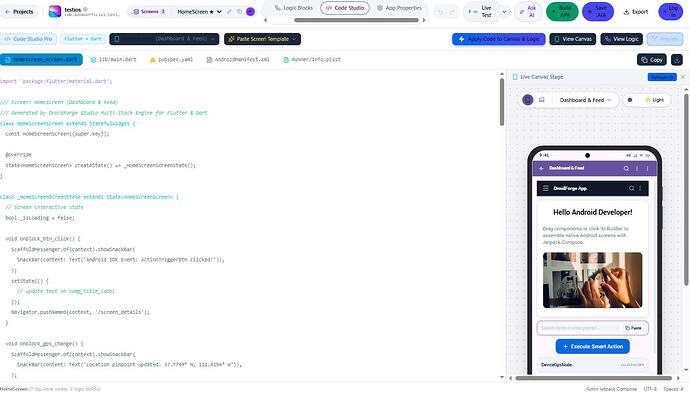Open the Dashboard & Feed screen dropdown in toolbar
Image resolution: width=690 pixels, height=394 pixels.
[164, 39]
